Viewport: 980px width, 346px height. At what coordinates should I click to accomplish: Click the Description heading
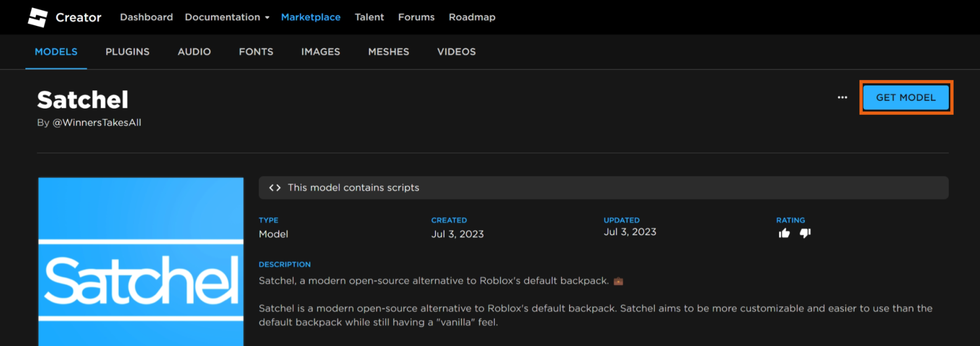pyautogui.click(x=285, y=265)
